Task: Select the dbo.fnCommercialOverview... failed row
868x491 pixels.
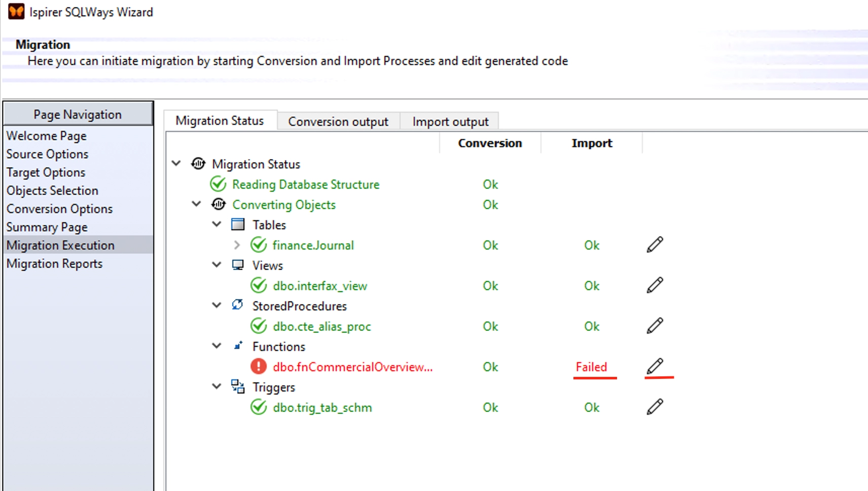Action: (x=353, y=367)
